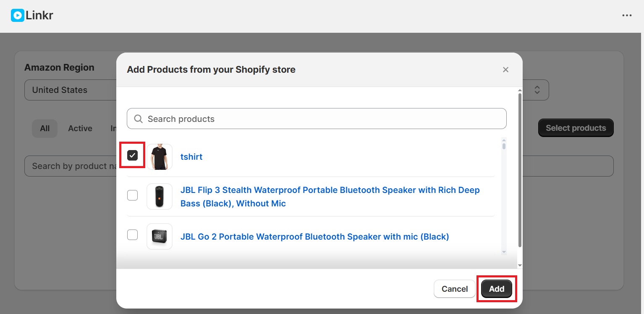
Task: Click the Linkr logo icon
Action: point(18,16)
